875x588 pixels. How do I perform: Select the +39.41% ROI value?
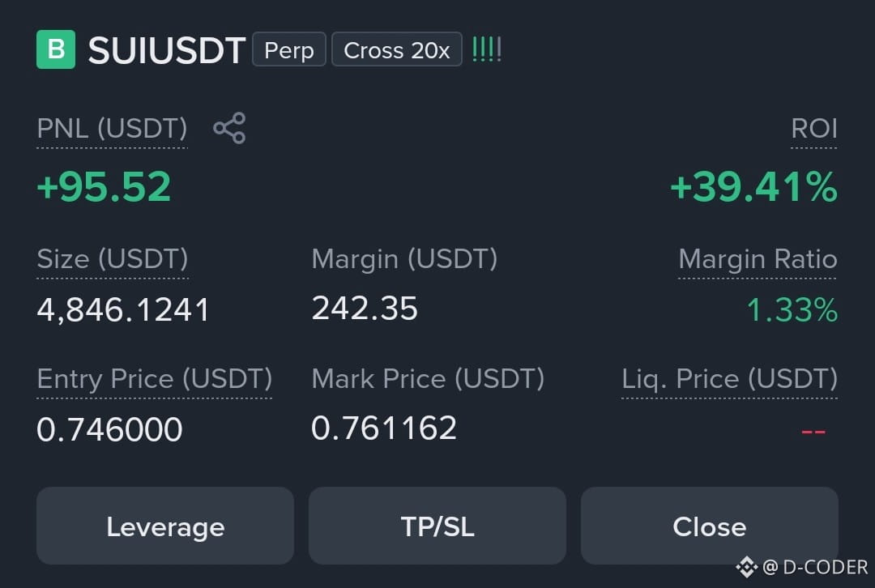point(754,186)
